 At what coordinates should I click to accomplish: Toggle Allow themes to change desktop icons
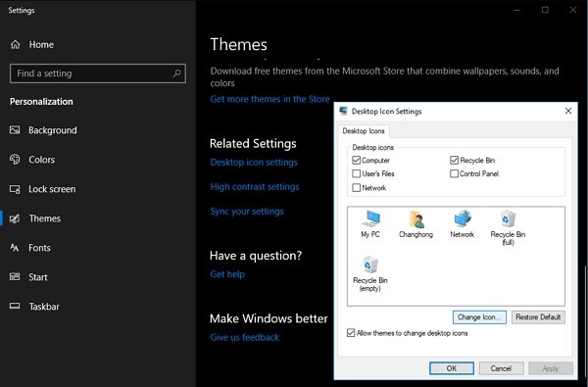click(351, 333)
